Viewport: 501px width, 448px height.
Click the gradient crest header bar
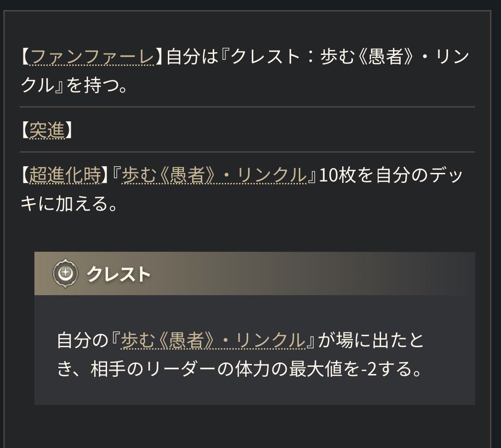tap(311, 274)
